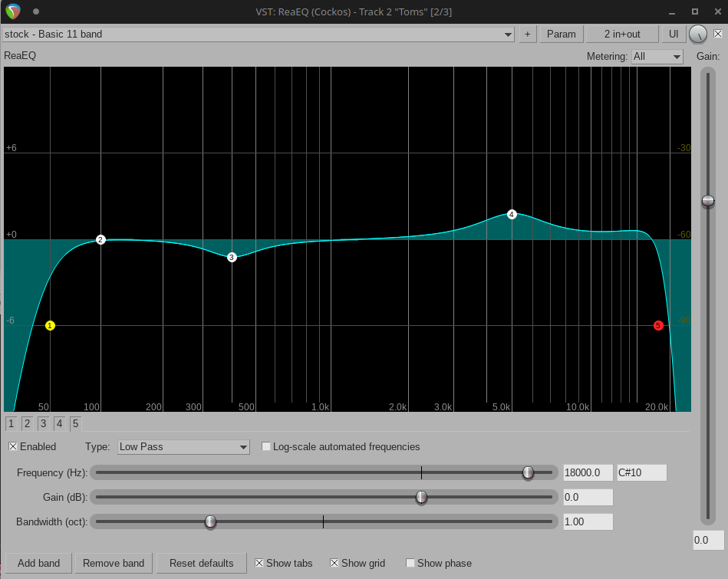Select red band point 5 on graph

tap(658, 326)
